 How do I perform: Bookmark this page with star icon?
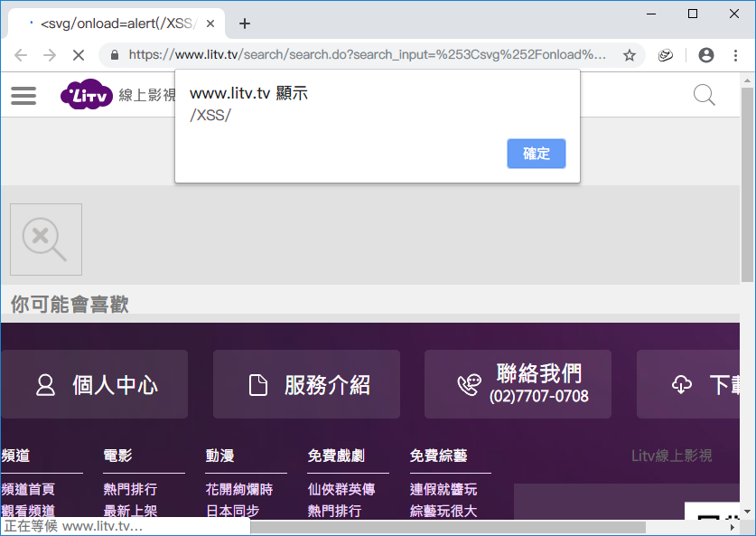(630, 55)
